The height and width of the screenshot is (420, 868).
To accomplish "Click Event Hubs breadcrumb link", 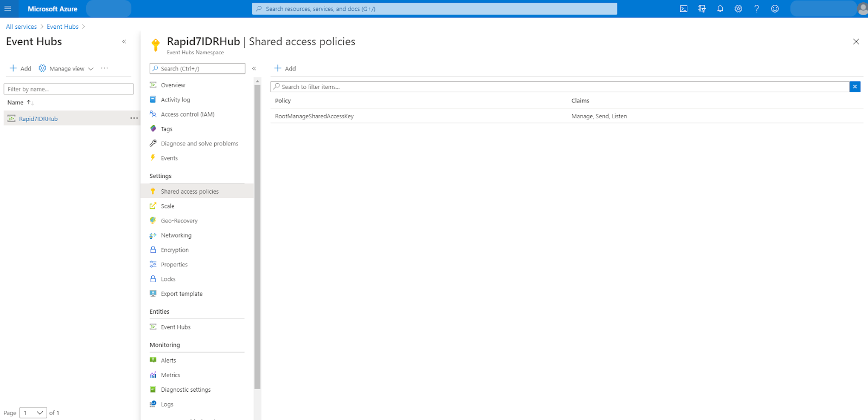I will pos(62,27).
